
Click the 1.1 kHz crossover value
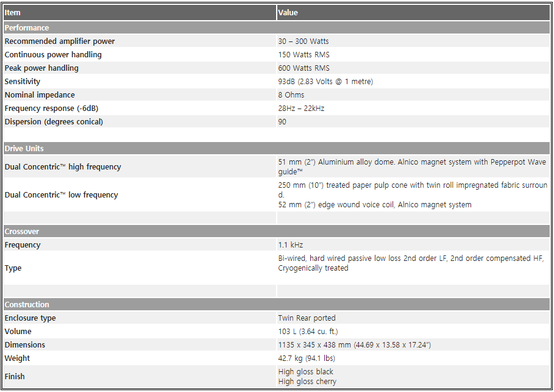291,245
